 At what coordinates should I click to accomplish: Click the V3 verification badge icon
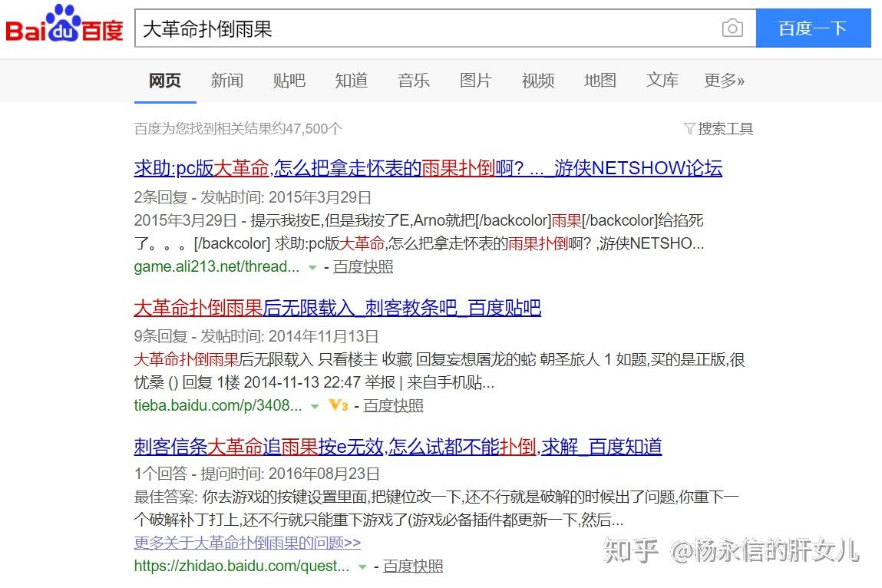coord(338,405)
